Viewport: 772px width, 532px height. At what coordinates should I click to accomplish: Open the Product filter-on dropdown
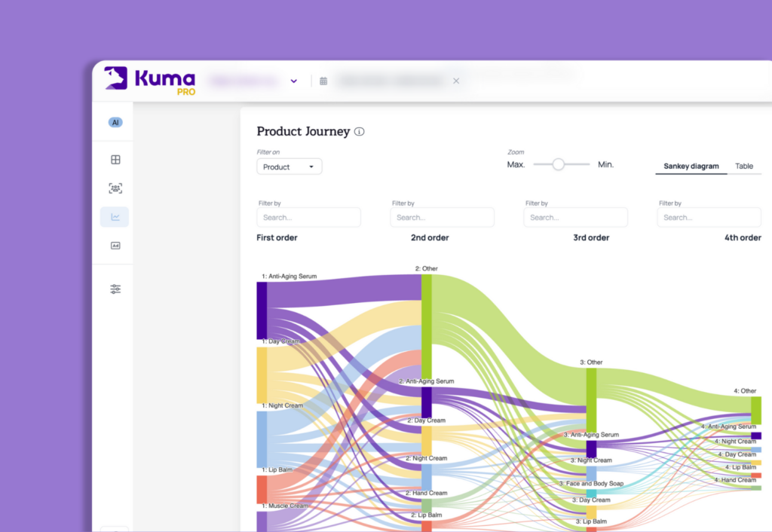pos(289,167)
